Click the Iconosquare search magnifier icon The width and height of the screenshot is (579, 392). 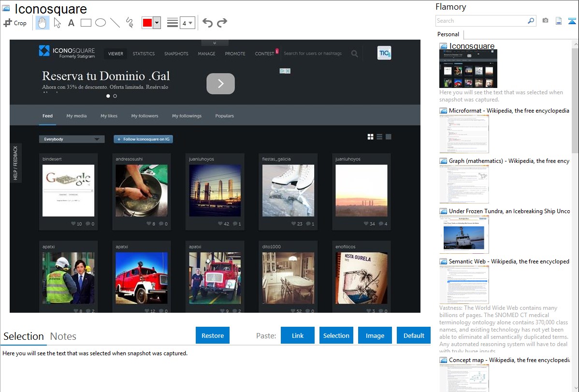[354, 54]
